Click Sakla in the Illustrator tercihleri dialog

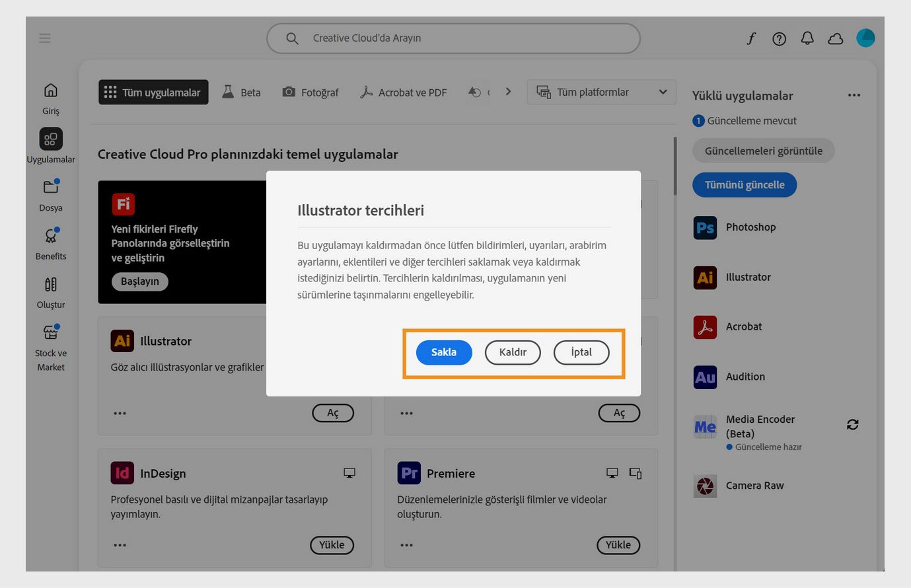(x=443, y=352)
